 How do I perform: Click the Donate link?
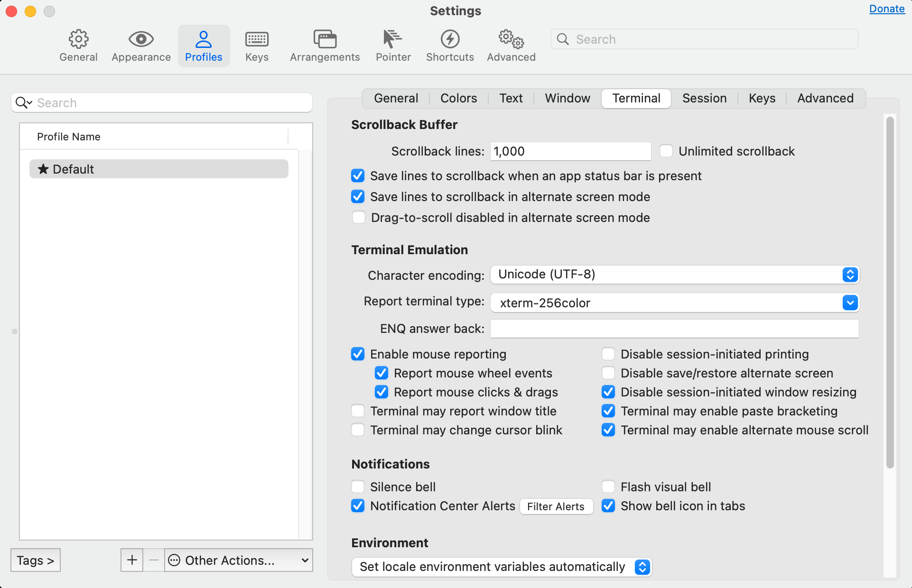point(886,9)
